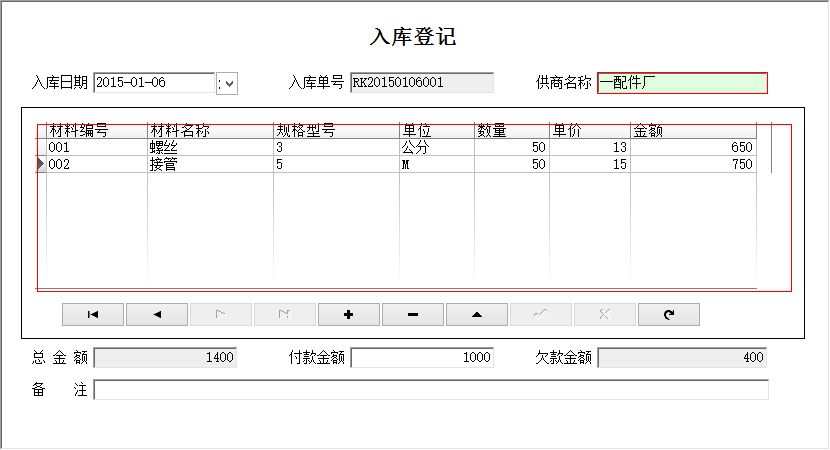Screen dimensions: 830x450
Task: Click the 供商名称 supplier field
Action: (x=682, y=83)
